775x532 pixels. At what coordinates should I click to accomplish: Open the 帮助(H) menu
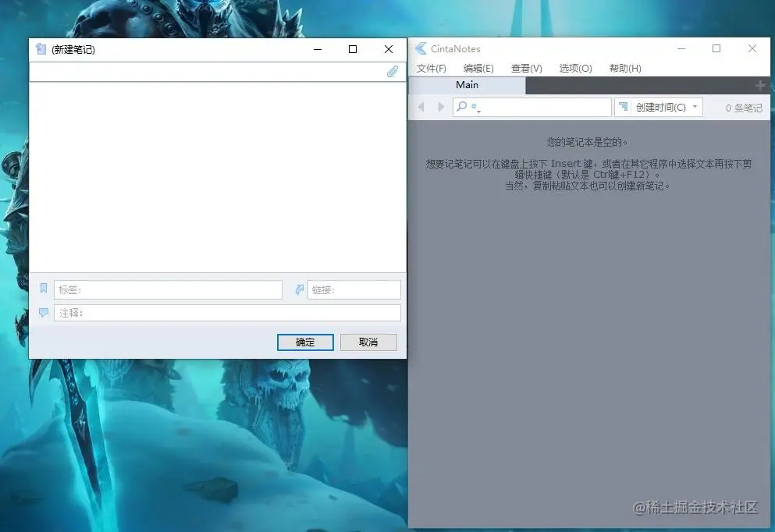pos(625,68)
